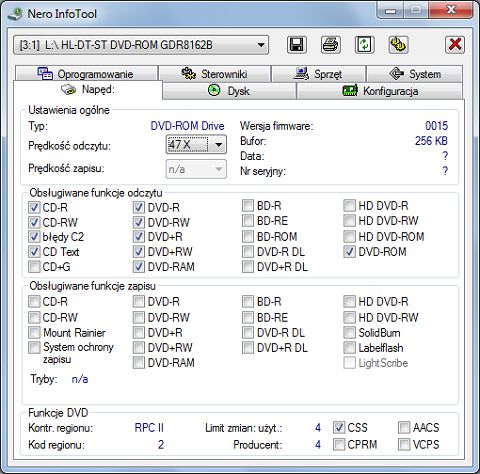The image size is (480, 474).
Task: Switch to Oprogramowanie tab
Action: click(x=86, y=74)
